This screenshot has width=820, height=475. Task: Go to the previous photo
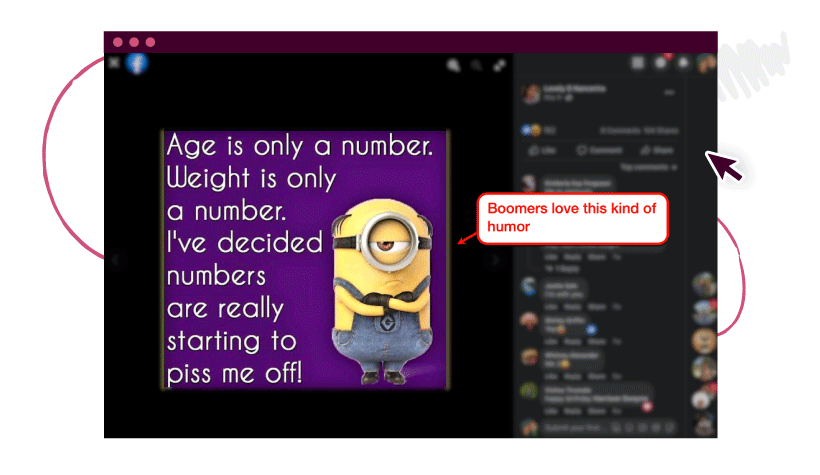pyautogui.click(x=117, y=259)
